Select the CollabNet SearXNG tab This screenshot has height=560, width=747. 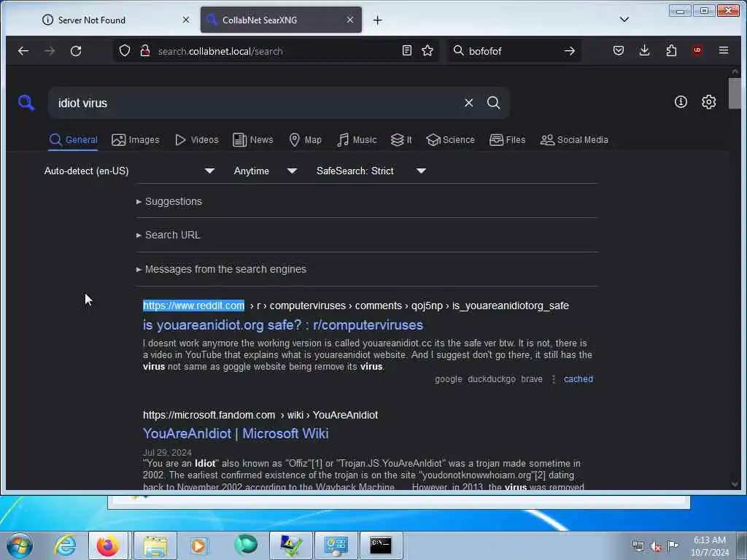tap(281, 20)
